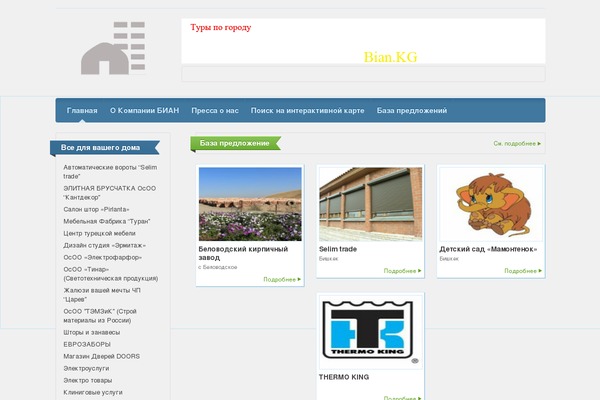Click Бишкек text under Selim trade
The image size is (600, 400).
328,259
